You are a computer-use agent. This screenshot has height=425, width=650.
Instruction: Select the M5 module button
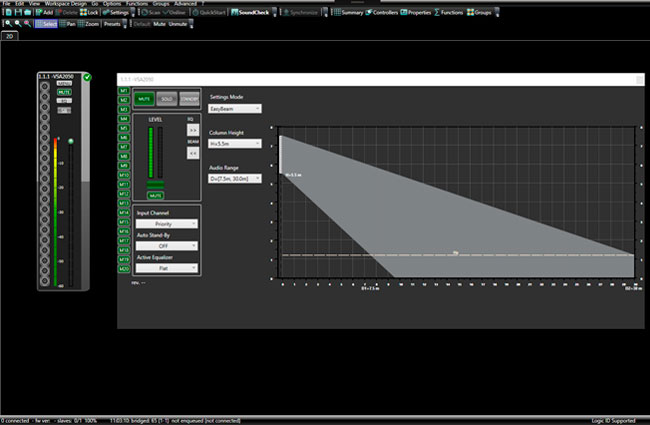click(124, 128)
